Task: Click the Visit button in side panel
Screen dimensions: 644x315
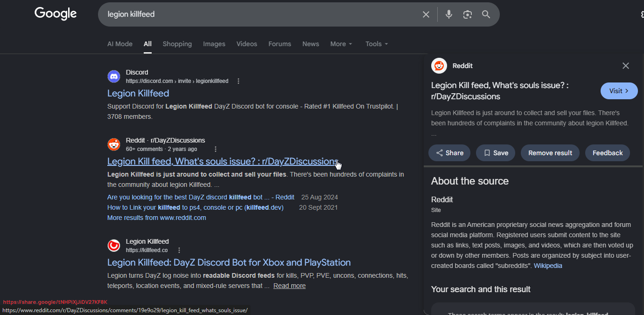Action: 619,91
